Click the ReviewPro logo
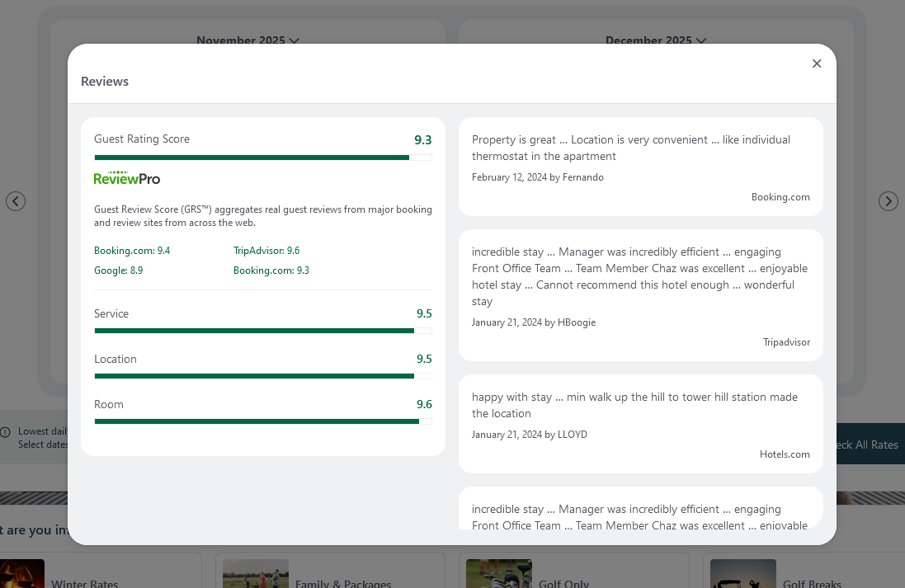 click(x=127, y=178)
